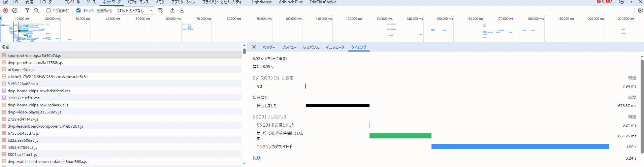This screenshot has width=644, height=167.
Task: Select request 3150.223a82ba.js
Action: (x=121, y=83)
